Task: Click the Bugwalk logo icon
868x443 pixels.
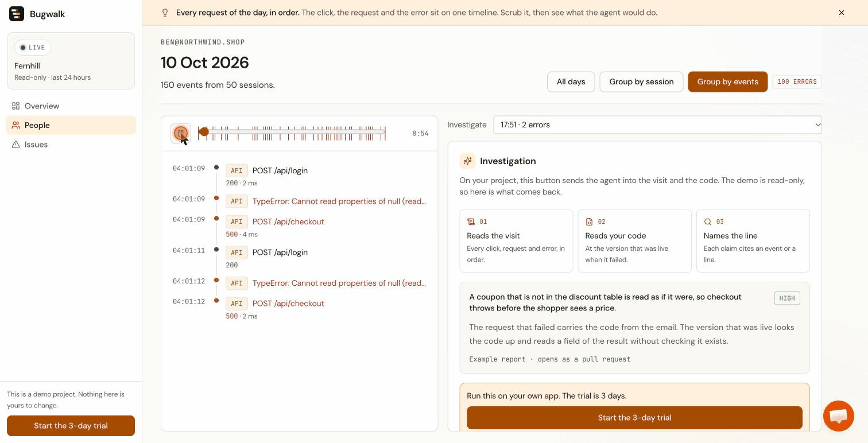Action: tap(17, 14)
